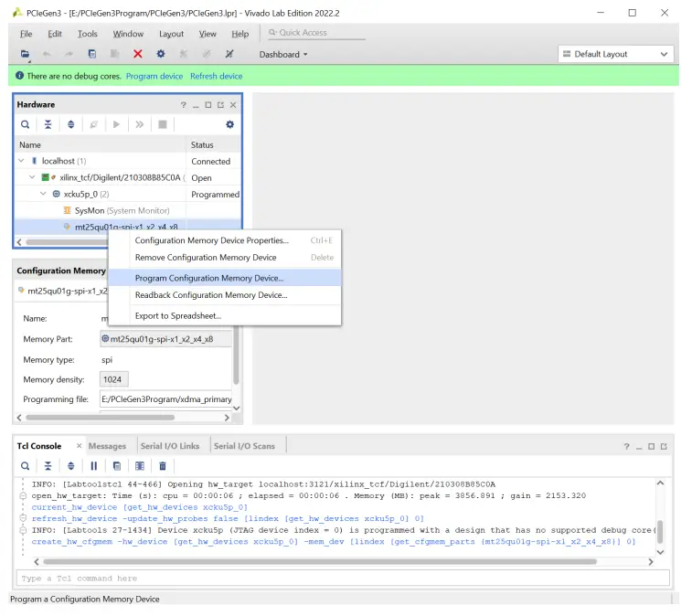Collapse open_hw_target entry in Tcl Console

(23, 495)
